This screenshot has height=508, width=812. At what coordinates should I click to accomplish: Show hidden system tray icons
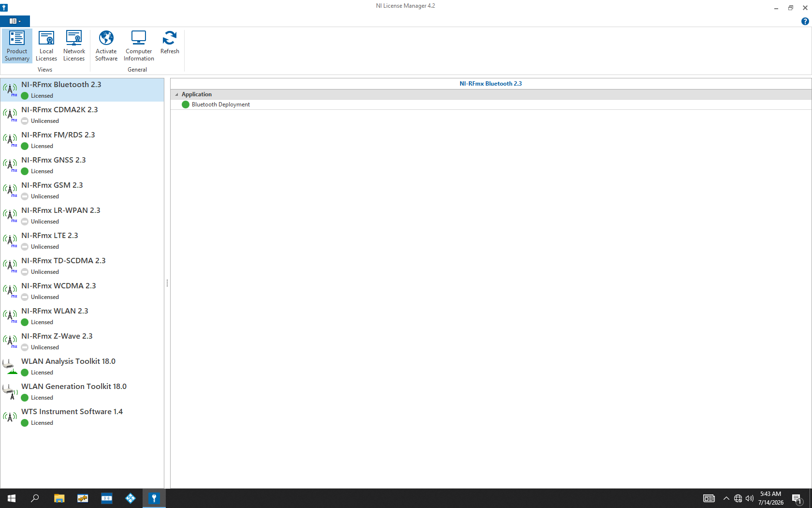[726, 498]
